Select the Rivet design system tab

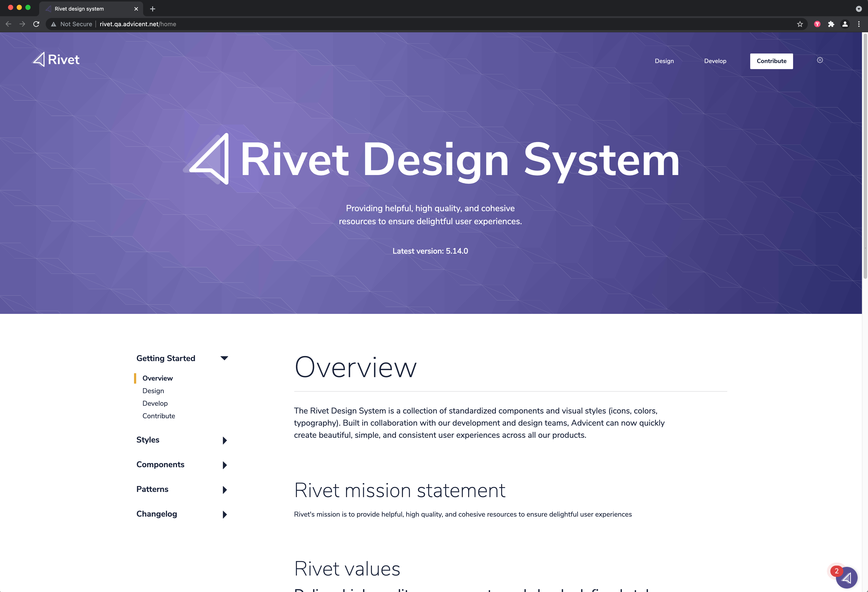click(91, 9)
